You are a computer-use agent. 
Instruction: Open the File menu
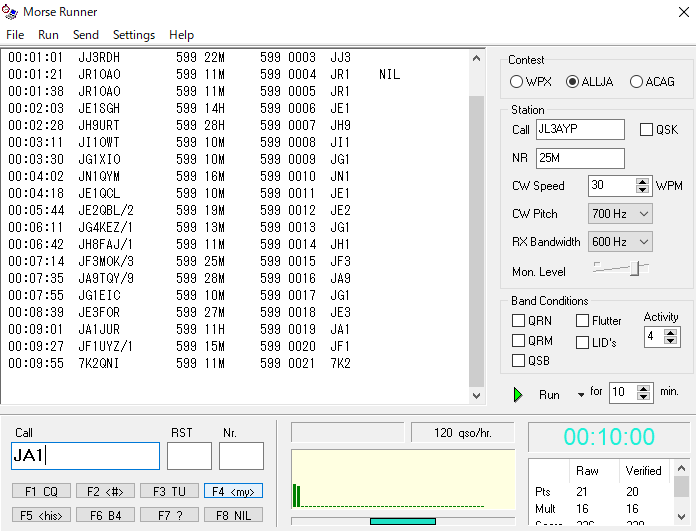[x=15, y=35]
